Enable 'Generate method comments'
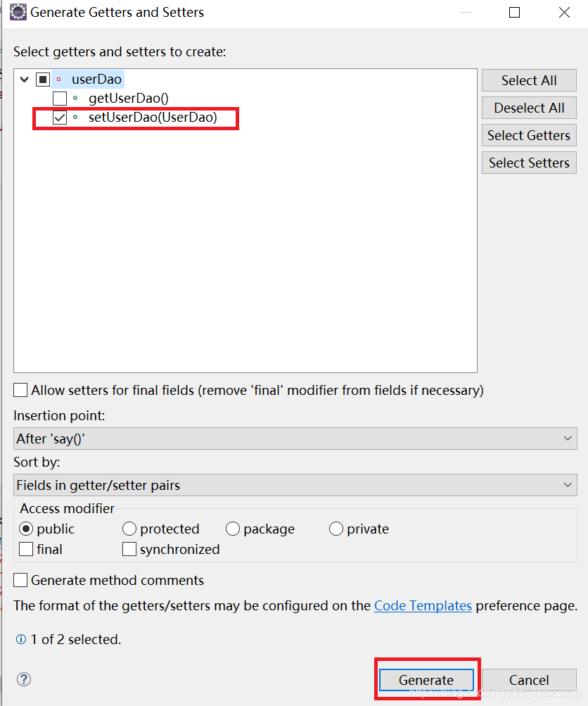 click(20, 580)
